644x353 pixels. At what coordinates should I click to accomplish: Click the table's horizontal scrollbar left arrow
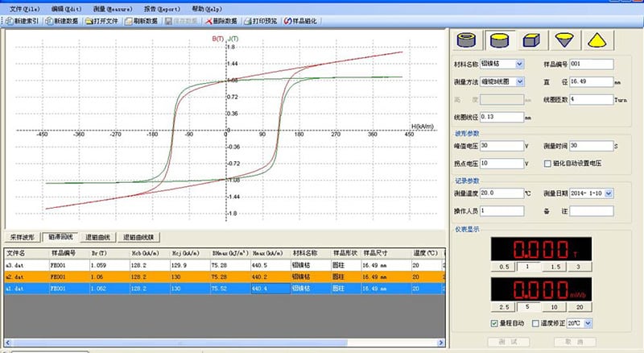coord(8,343)
